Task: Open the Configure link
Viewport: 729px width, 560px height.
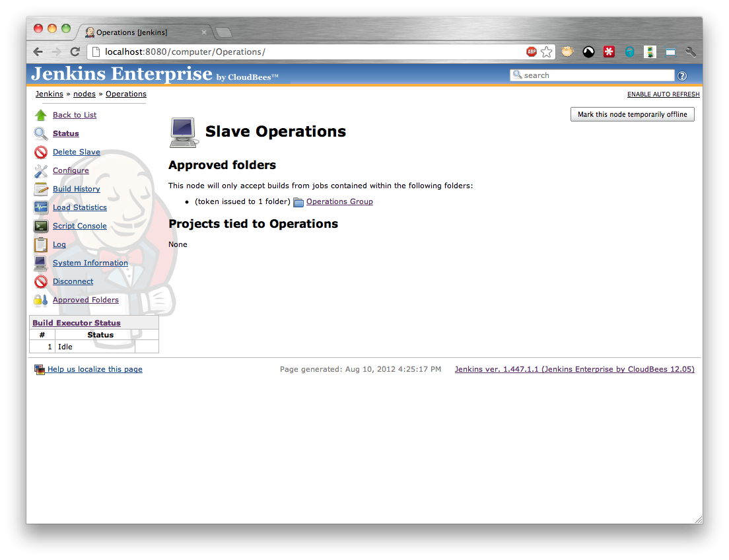Action: [71, 170]
